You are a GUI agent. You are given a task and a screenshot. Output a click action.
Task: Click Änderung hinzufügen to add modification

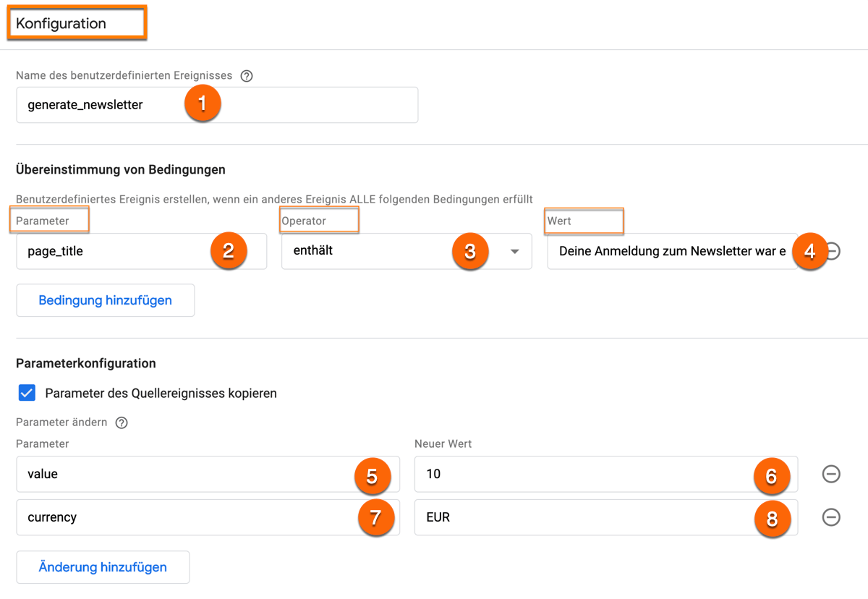102,567
